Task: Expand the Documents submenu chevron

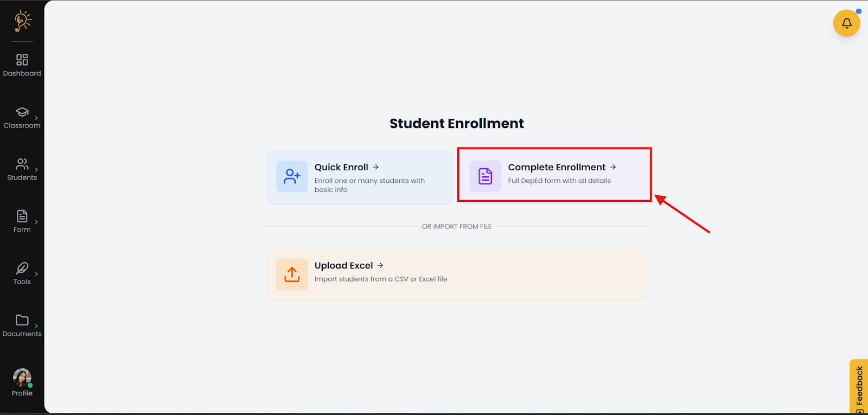Action: (36, 326)
